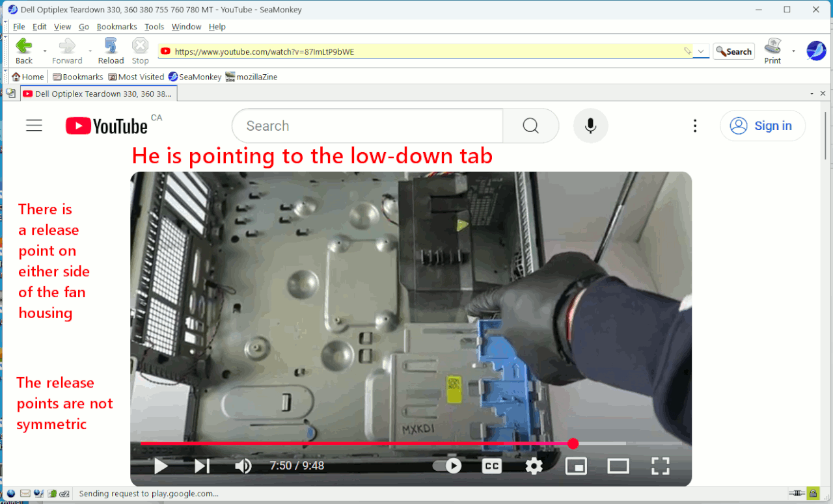Open the Edit menu
Screen dimensions: 833x504
click(40, 27)
